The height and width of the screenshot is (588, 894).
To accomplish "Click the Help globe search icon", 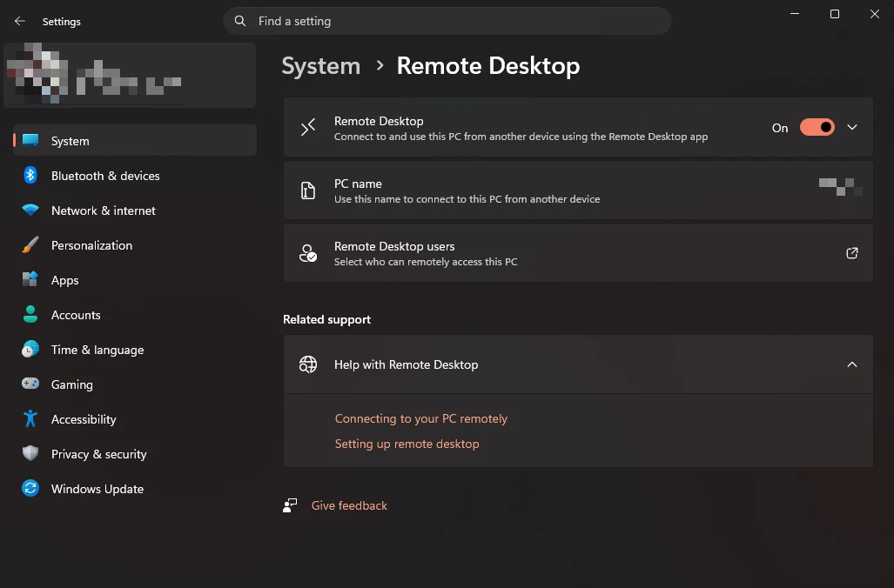I will tap(308, 364).
